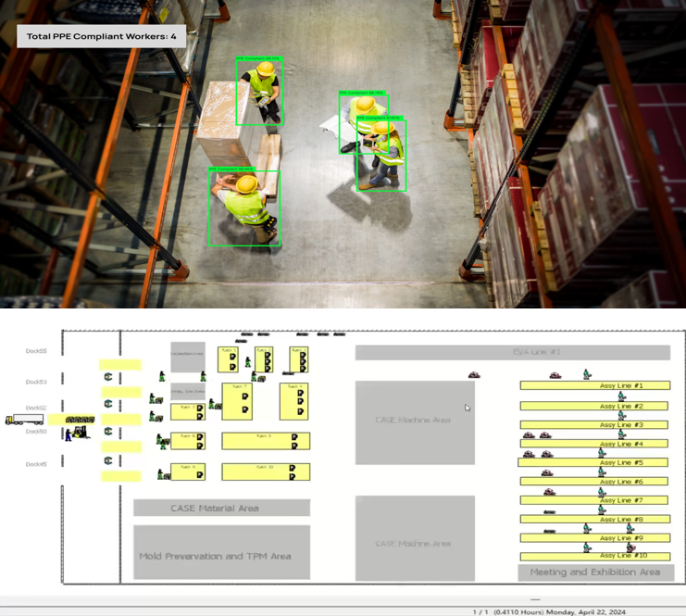Click the Rack 9 storage block
Image resolution: width=686 pixels, height=616 pixels.
click(266, 441)
